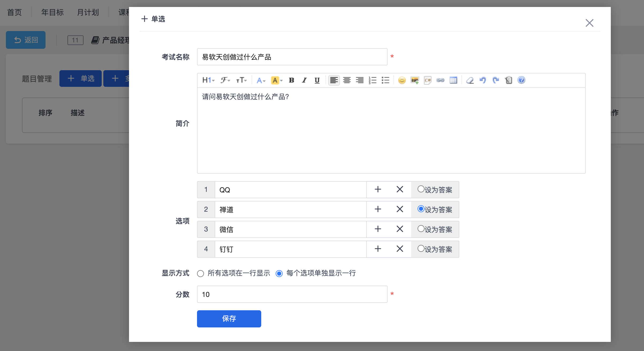Select 所有选项在一行显示 display mode
Viewport: 644px width, 351px height.
click(x=200, y=274)
